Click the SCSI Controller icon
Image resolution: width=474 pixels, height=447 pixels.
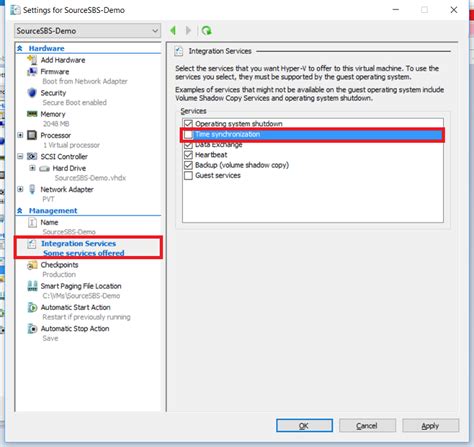32,156
